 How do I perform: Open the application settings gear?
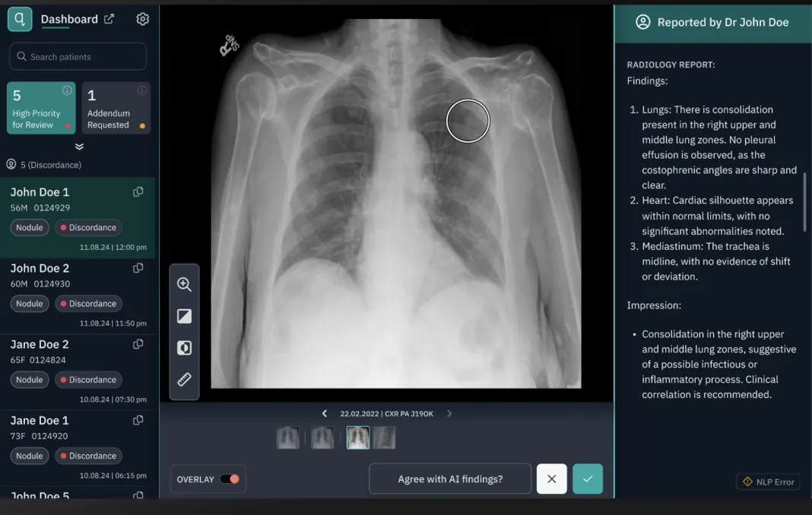coord(142,19)
